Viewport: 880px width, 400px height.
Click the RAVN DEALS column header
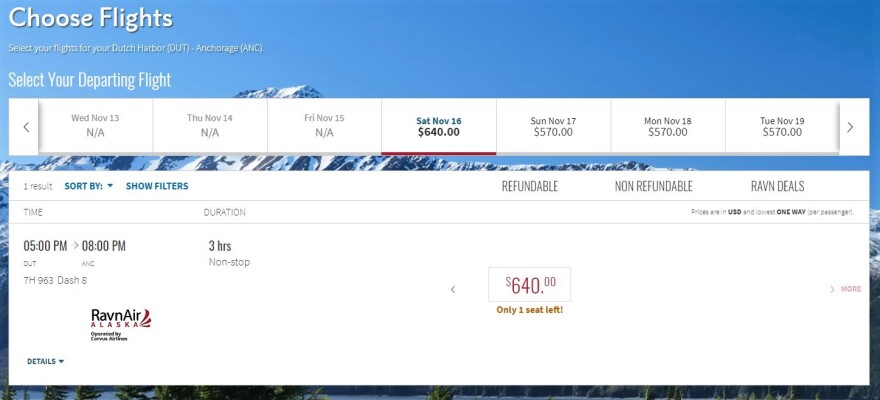[x=777, y=186]
